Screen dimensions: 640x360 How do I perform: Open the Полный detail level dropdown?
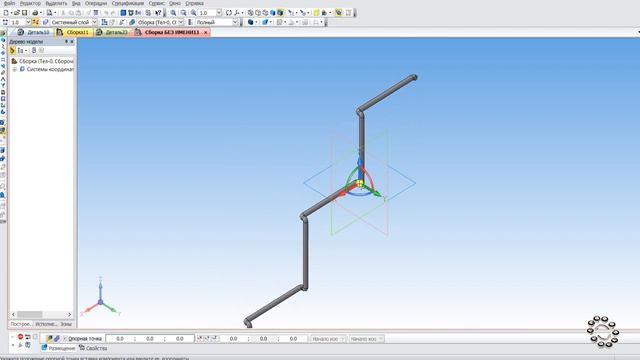(235, 22)
